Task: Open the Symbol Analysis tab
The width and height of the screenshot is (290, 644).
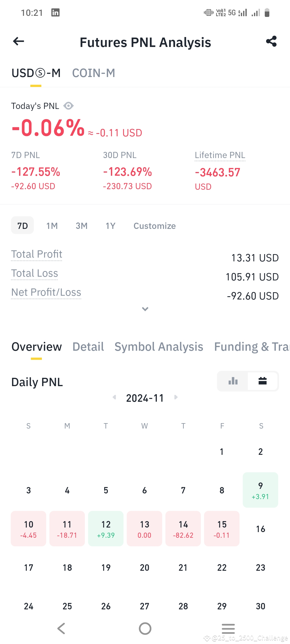Action: (x=159, y=347)
